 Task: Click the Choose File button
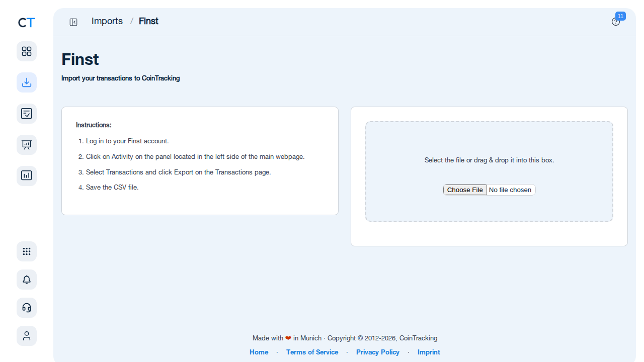click(x=465, y=190)
